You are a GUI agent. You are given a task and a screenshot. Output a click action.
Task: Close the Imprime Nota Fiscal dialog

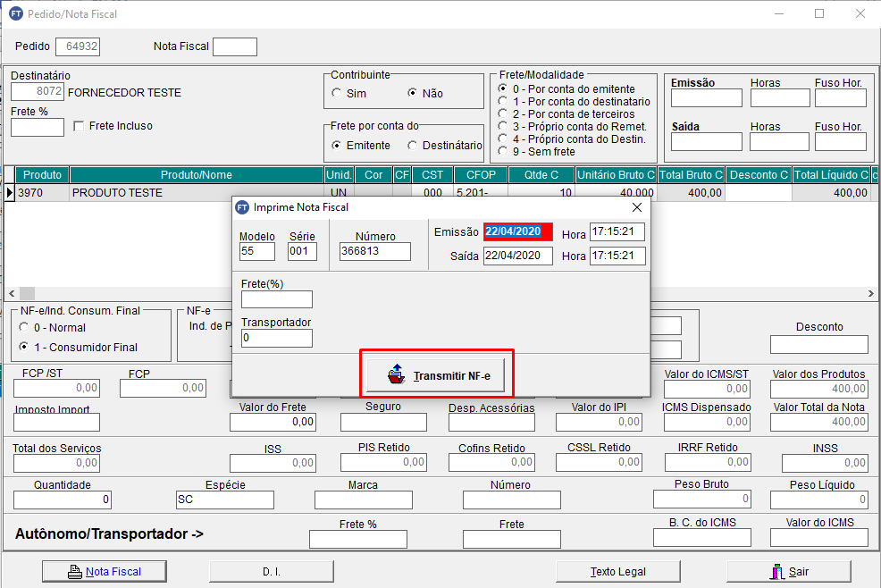pos(637,207)
